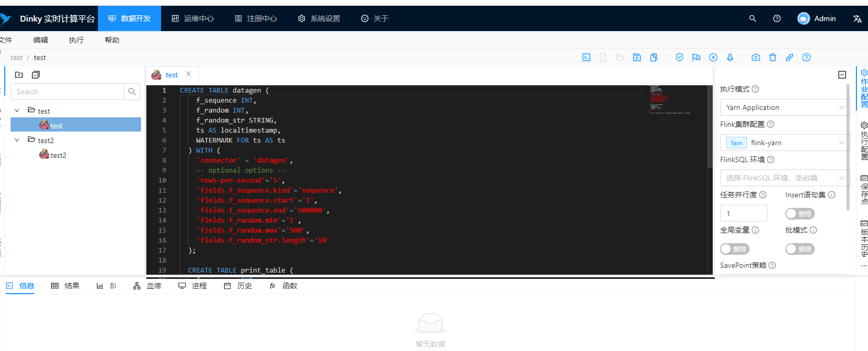Viewport: 868px width, 351px height.
Task: Click the collapse-all icon above the search box
Action: [x=36, y=75]
